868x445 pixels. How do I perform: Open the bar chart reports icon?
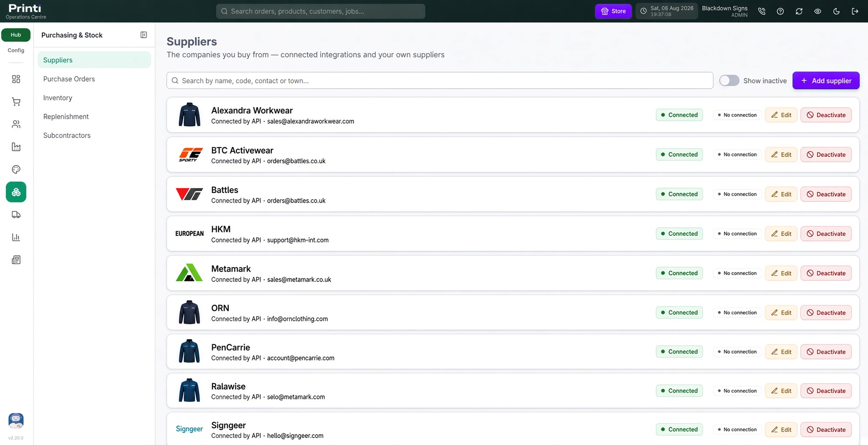tap(16, 237)
